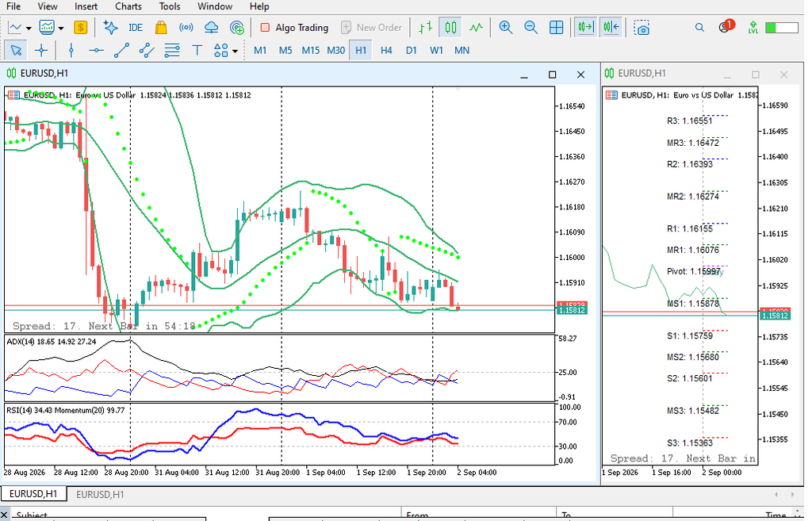Image resolution: width=812 pixels, height=521 pixels.
Task: Select the Fibonacci retracement tool
Action: coord(171,50)
